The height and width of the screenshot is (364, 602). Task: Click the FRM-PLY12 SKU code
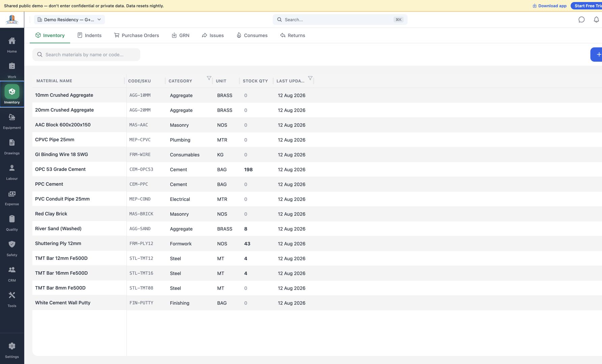coord(141,244)
